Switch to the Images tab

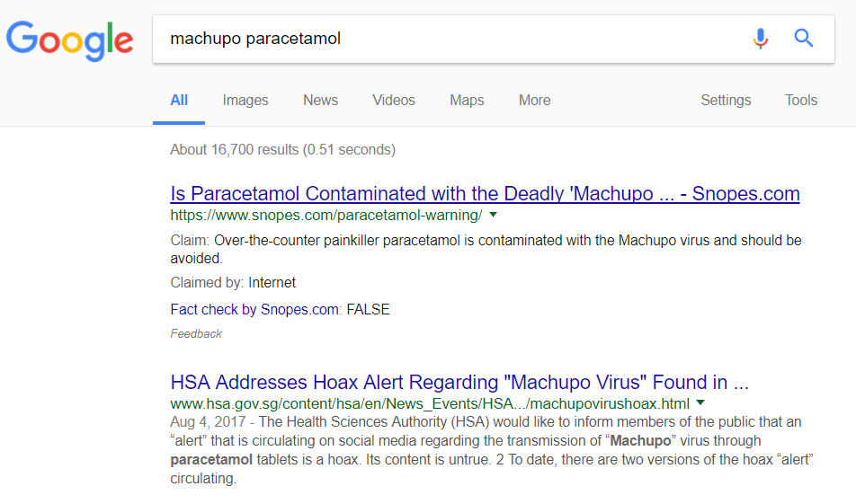pos(245,101)
